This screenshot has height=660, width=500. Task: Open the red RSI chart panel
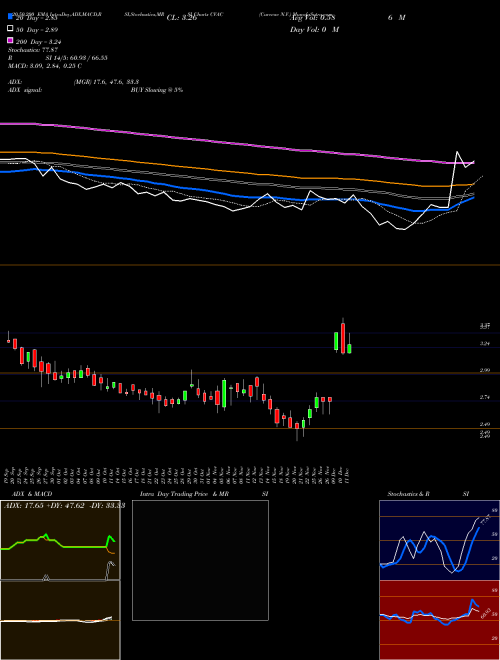pos(439,620)
